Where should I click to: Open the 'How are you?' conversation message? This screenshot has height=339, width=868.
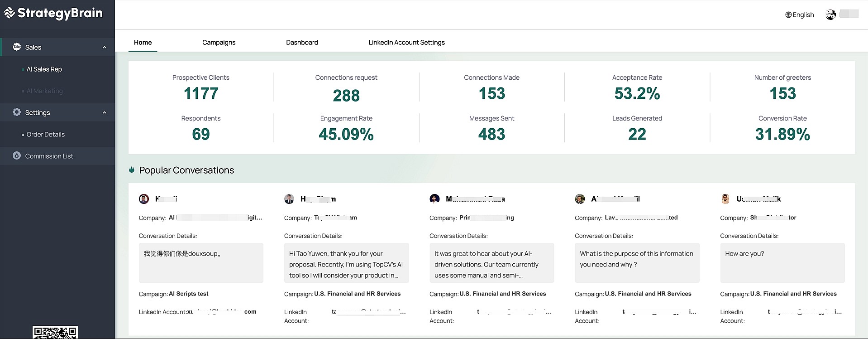click(x=782, y=262)
